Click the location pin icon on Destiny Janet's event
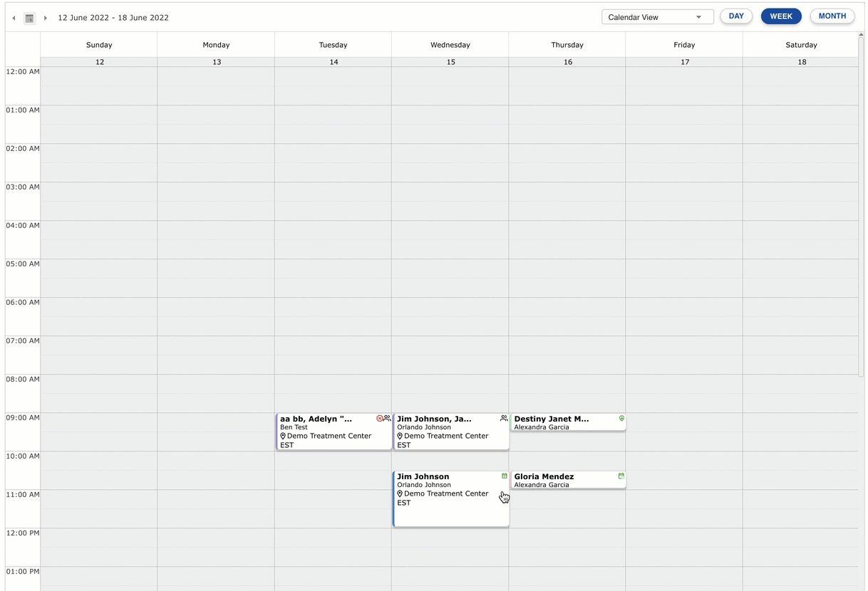The image size is (868, 591). (621, 419)
